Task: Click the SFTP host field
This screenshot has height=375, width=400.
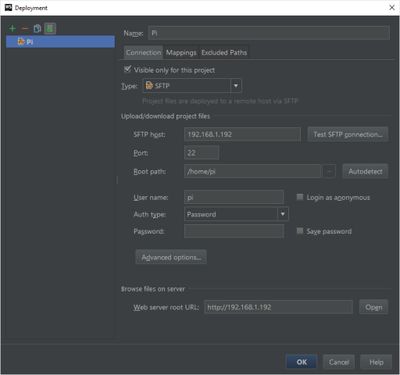Action: pyautogui.click(x=242, y=134)
